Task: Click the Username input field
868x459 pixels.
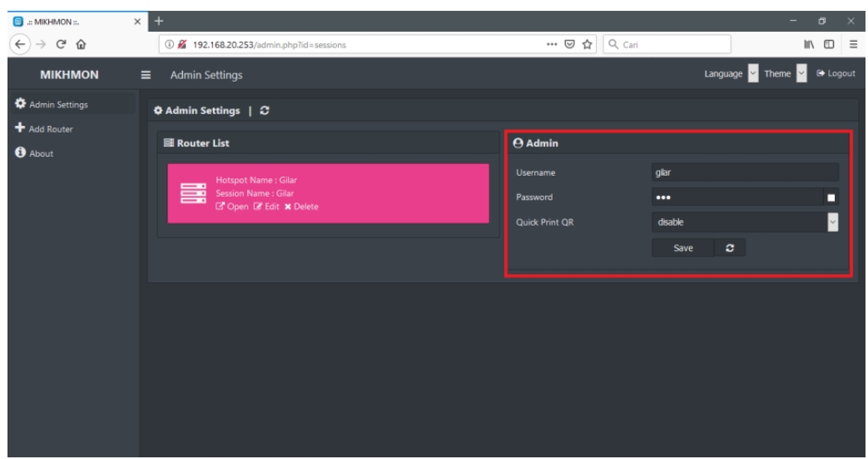Action: 745,172
